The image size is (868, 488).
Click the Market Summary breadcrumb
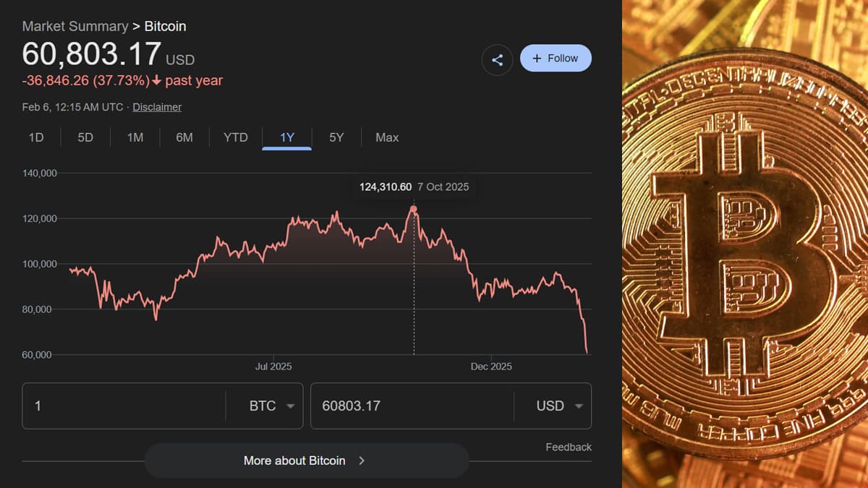point(75,26)
